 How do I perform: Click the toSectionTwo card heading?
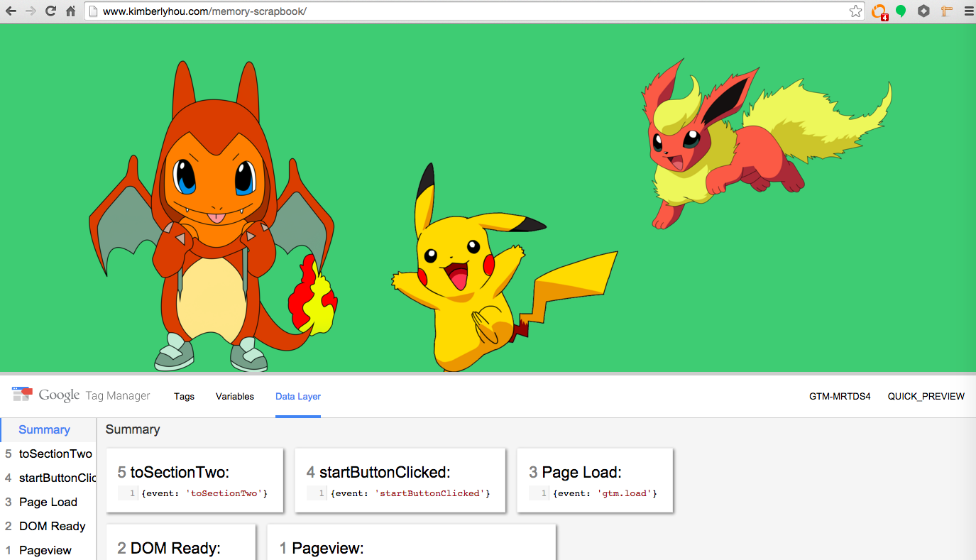point(173,472)
